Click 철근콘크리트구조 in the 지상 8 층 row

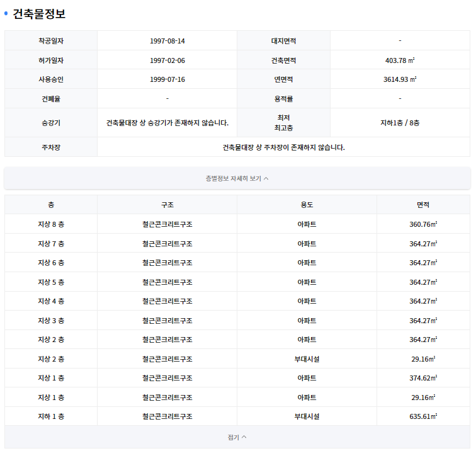coord(167,224)
